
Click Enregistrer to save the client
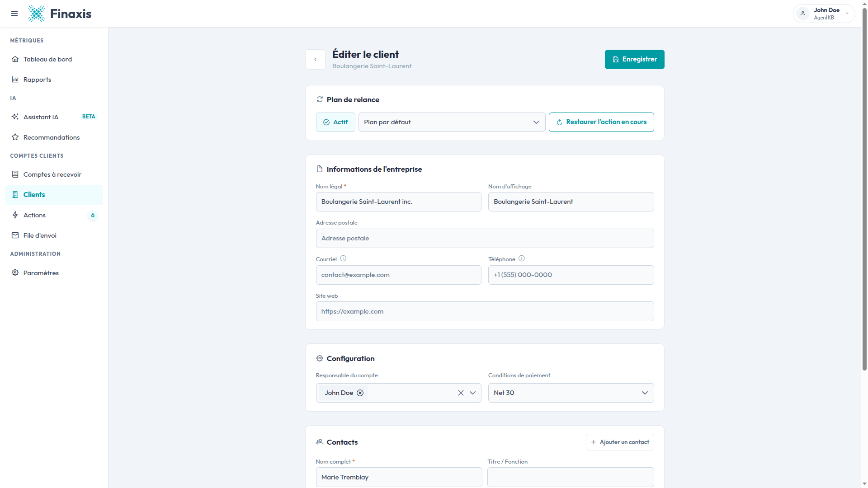click(634, 59)
